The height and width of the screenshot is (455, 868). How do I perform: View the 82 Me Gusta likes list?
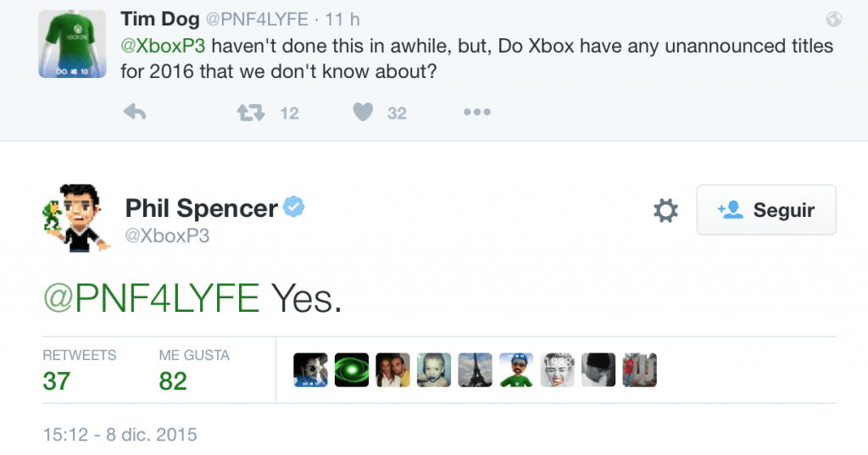point(173,381)
